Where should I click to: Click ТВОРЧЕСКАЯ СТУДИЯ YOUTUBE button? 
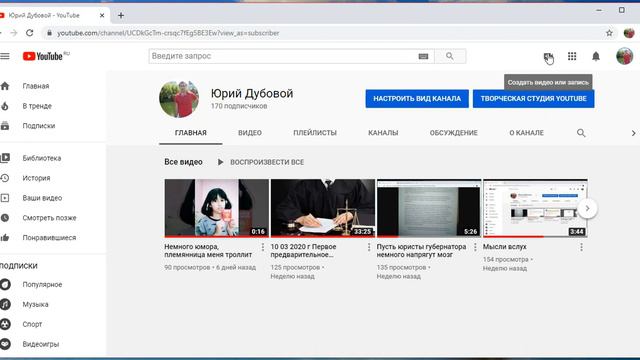(533, 99)
